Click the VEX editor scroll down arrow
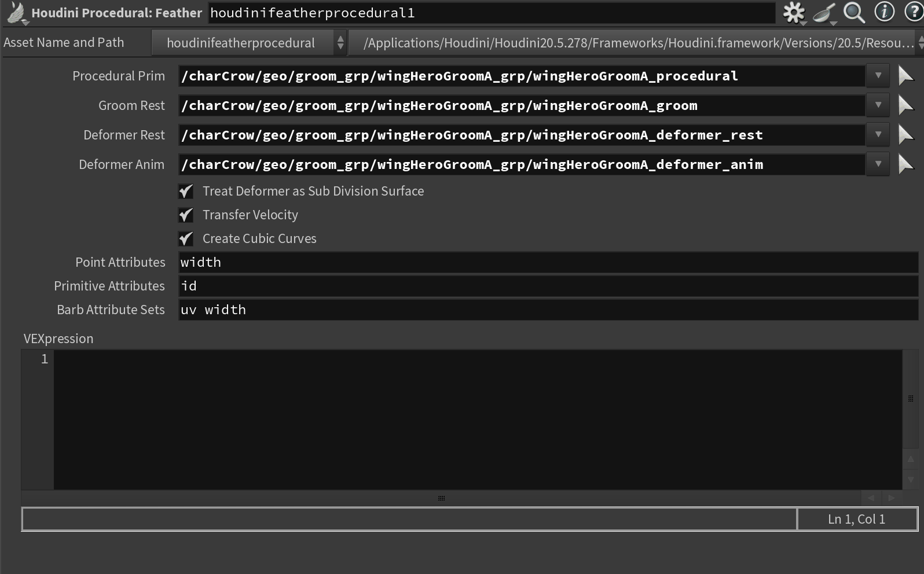This screenshot has height=574, width=924. (x=911, y=480)
